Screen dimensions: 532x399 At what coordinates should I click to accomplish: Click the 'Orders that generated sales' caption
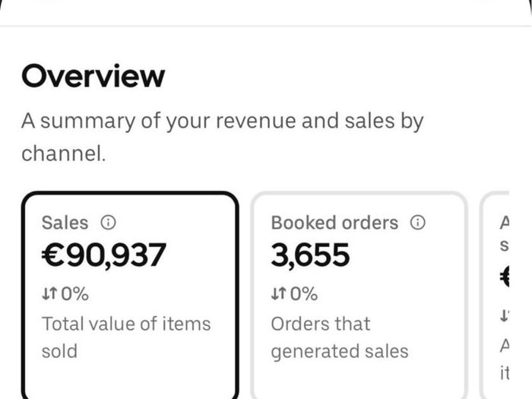point(340,337)
